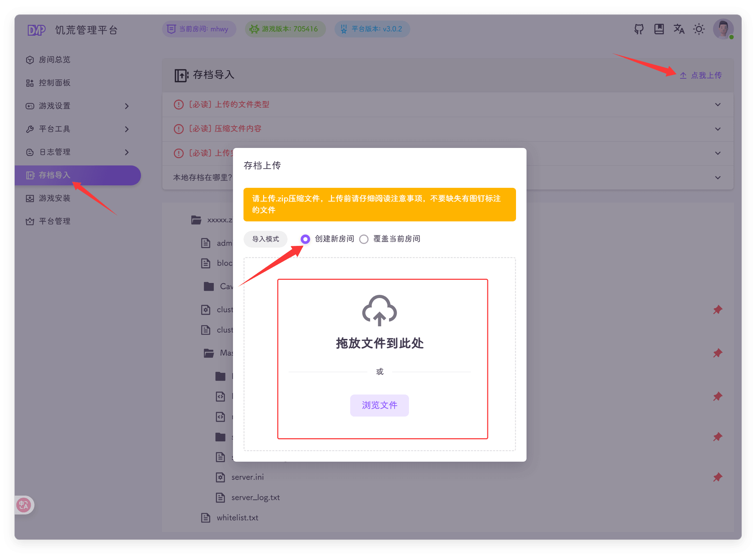This screenshot has height=554, width=756.
Task: Open the GitHub repository icon
Action: click(638, 29)
